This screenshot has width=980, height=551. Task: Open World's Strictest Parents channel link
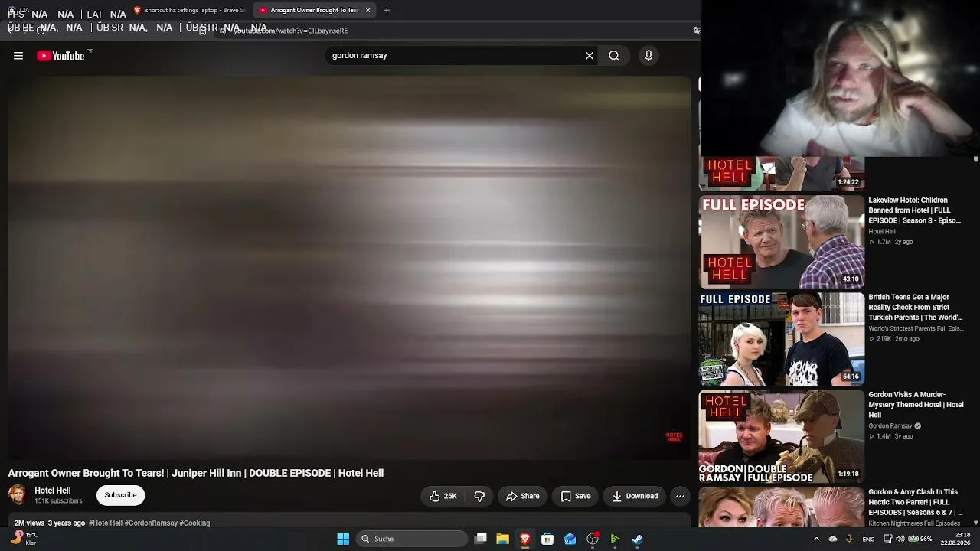(x=916, y=329)
